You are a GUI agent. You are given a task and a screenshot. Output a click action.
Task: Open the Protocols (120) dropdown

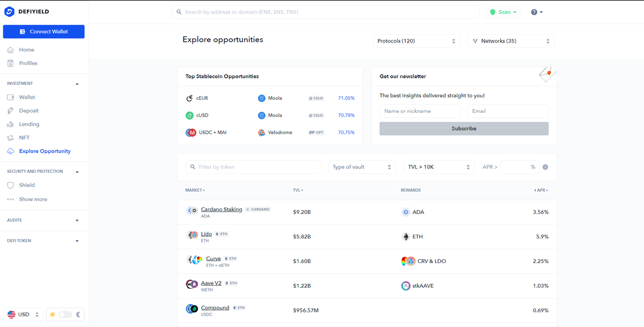(x=416, y=41)
